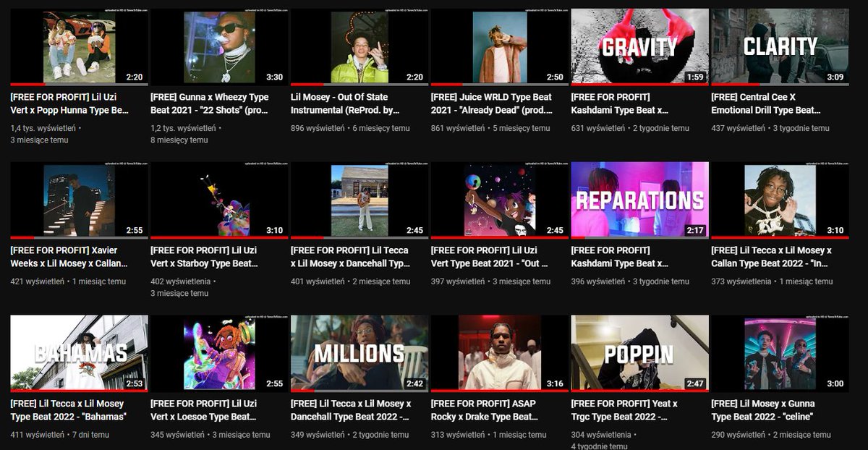868x450 pixels.
Task: Click the 1:59 duration badge
Action: [x=694, y=77]
